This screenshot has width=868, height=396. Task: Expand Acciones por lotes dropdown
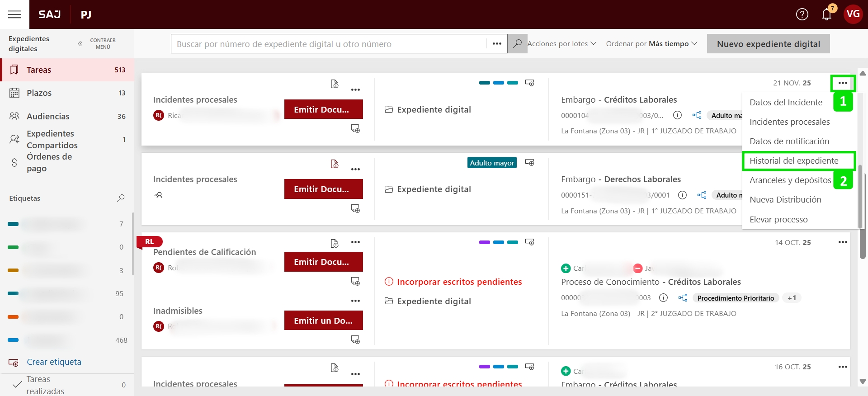point(561,44)
